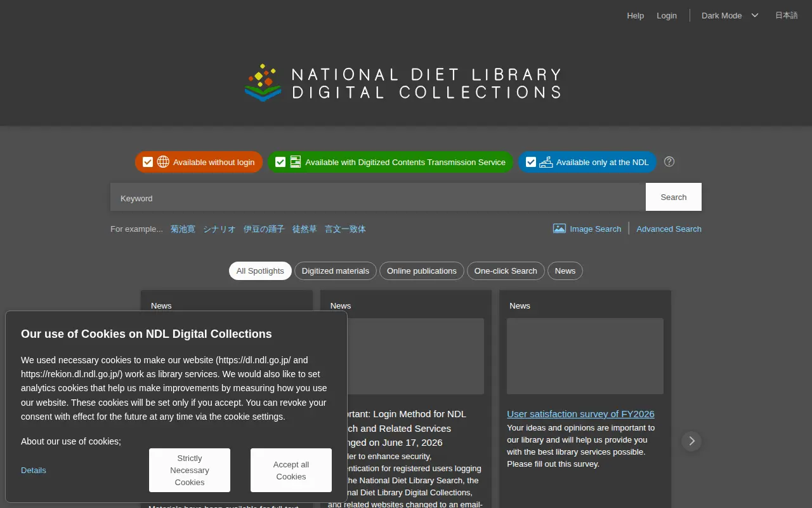Select the All Spotlights tab
The width and height of the screenshot is (812, 508).
point(260,271)
